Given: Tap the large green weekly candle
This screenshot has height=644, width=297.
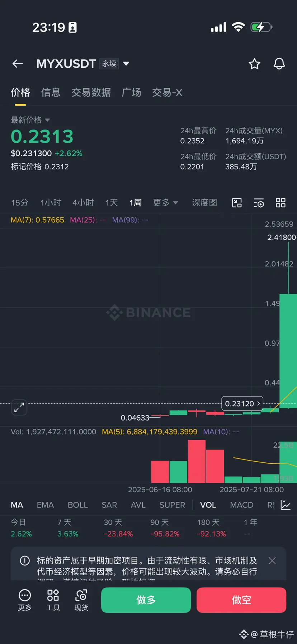Looking at the screenshot, I should click(288, 351).
